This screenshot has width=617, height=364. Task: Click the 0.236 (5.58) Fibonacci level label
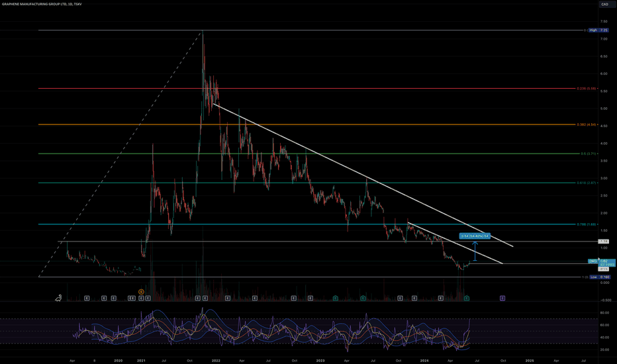coord(587,89)
